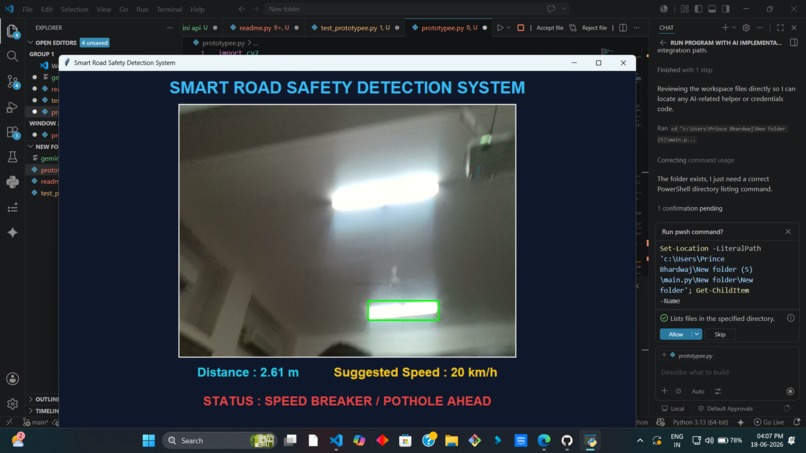The width and height of the screenshot is (806, 453).
Task: Add context with plus in chat input
Action: coord(664,391)
